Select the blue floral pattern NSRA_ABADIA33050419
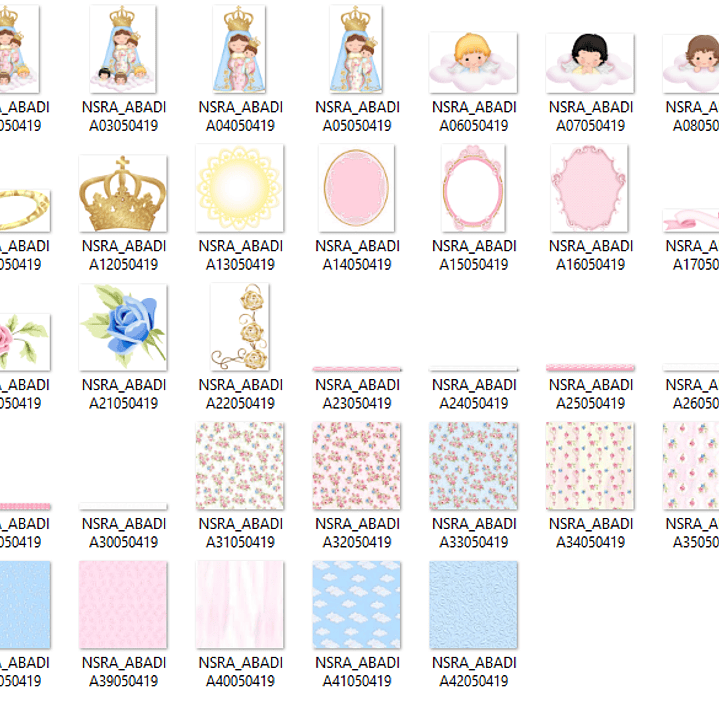Image resolution: width=719 pixels, height=719 pixels. tap(473, 466)
